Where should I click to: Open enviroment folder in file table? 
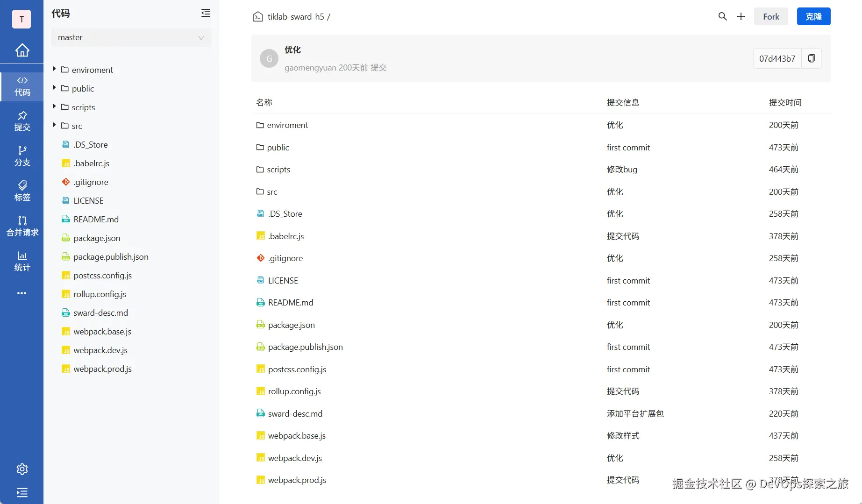click(287, 125)
